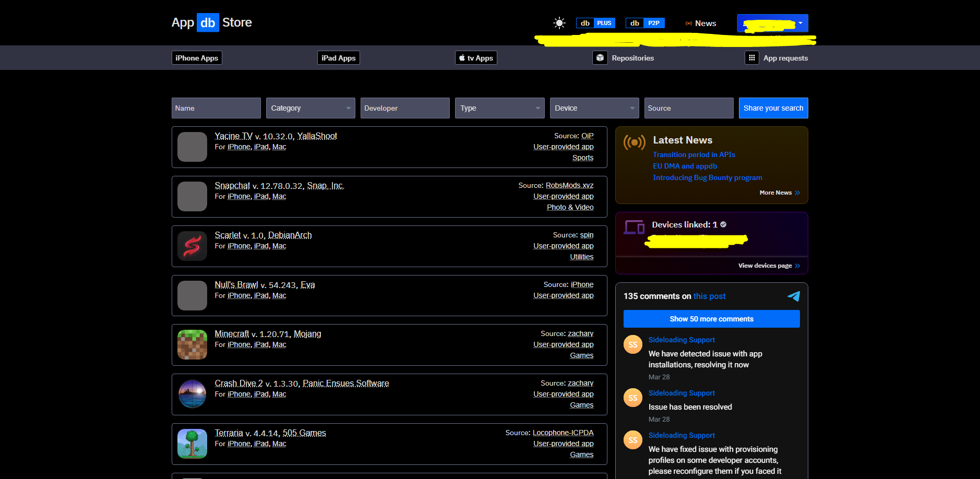This screenshot has height=479, width=980.
Task: Open the Crash Dive 2 title link
Action: pyautogui.click(x=239, y=384)
